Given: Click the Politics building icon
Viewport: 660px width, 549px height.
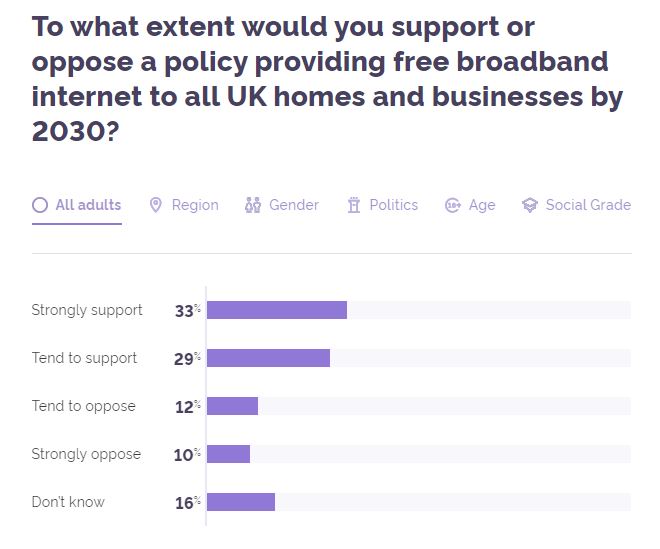Looking at the screenshot, I should click(353, 205).
